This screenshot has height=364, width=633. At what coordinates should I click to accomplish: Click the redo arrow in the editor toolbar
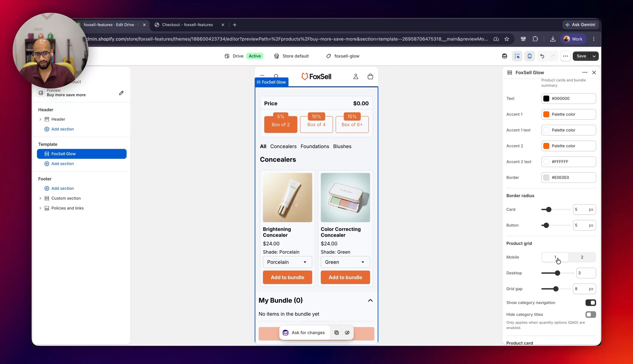pyautogui.click(x=553, y=56)
